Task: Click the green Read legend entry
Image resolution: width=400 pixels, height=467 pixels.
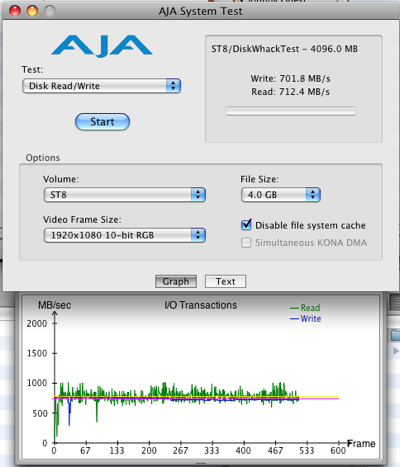Action: click(305, 308)
